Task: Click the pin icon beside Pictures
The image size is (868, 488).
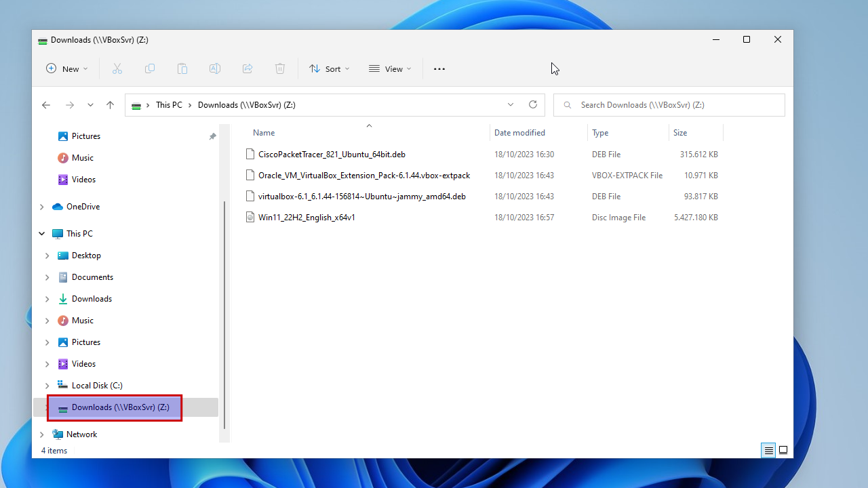Action: pyautogui.click(x=212, y=136)
